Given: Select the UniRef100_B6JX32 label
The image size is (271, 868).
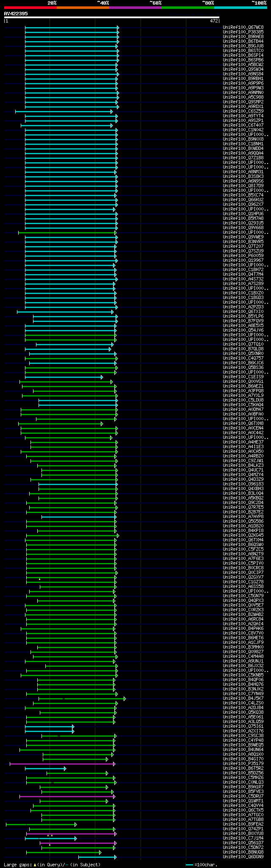Looking at the screenshot, I should 243,666.
